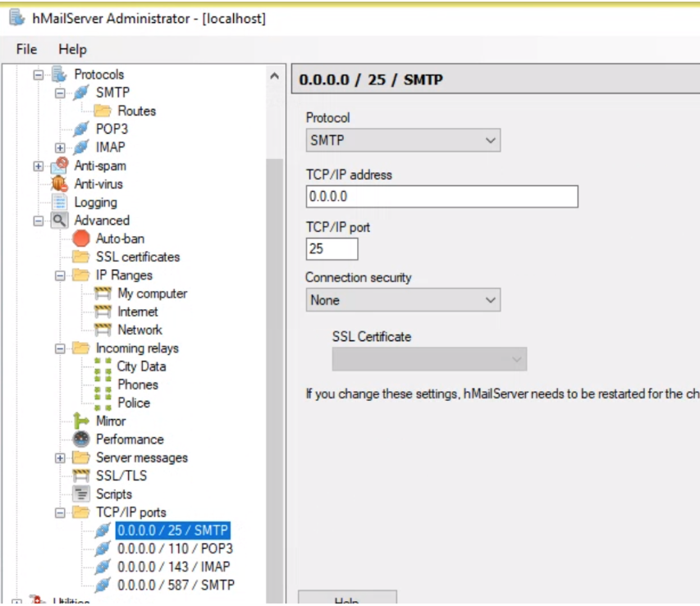Screen dimensions: 700x606
Task: Click the Logging document icon
Action: [59, 203]
